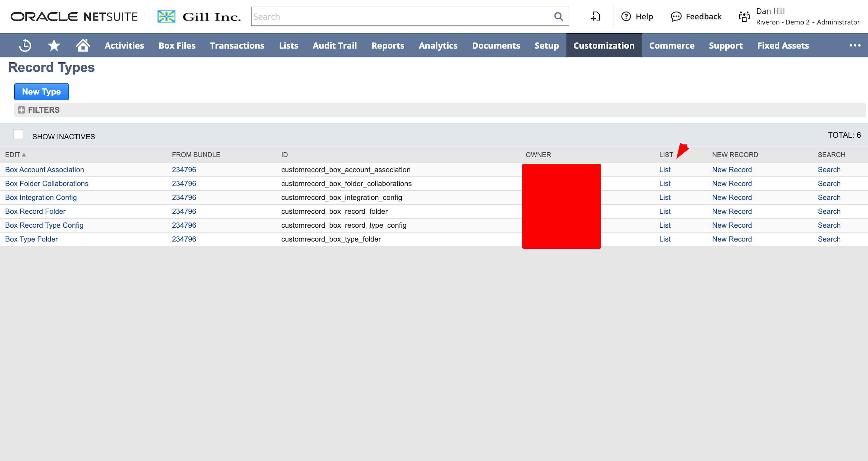This screenshot has height=461, width=868.
Task: Open the Help question mark icon
Action: pos(626,16)
